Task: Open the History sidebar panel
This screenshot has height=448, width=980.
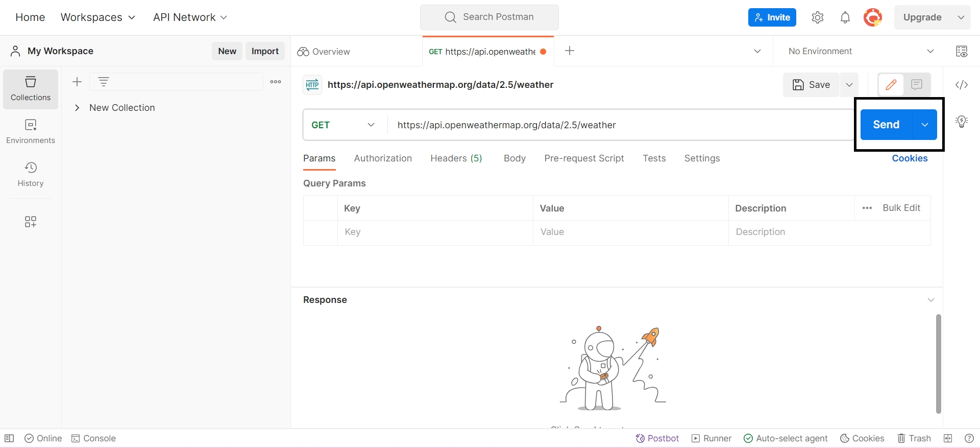Action: tap(31, 175)
